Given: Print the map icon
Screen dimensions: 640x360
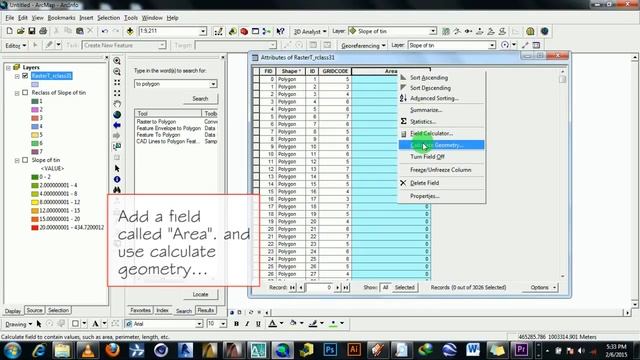Looking at the screenshot, I should click(43, 31).
